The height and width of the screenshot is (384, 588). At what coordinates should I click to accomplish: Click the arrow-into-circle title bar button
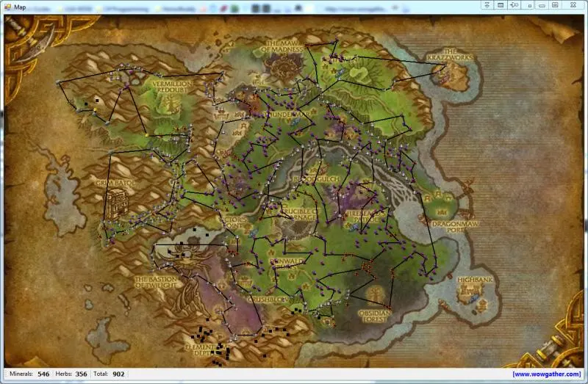pos(514,5)
